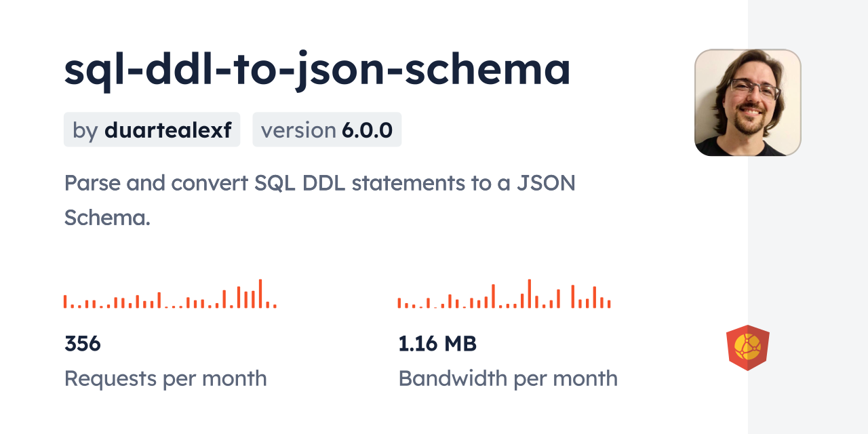Click tallest bar in bandwidth sparkline chart

529,294
